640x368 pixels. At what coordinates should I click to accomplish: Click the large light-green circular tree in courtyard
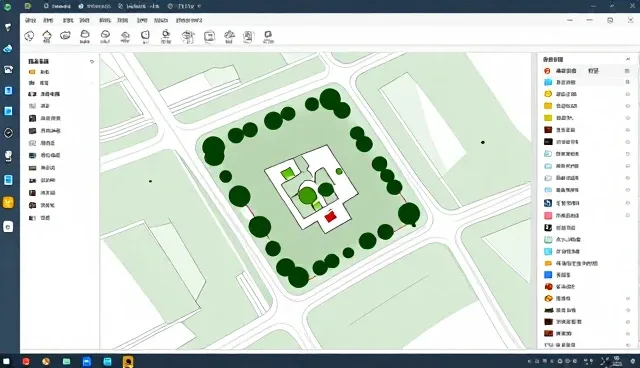tap(306, 196)
